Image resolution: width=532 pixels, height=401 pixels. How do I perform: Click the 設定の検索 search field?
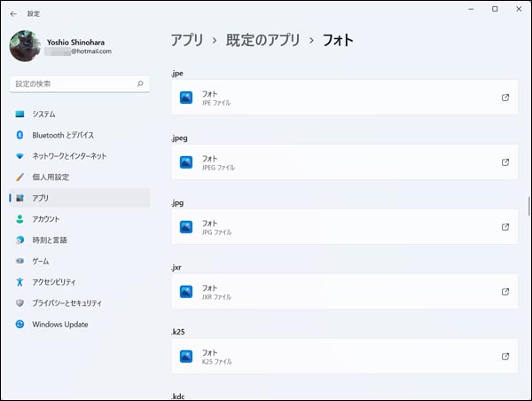click(71, 83)
